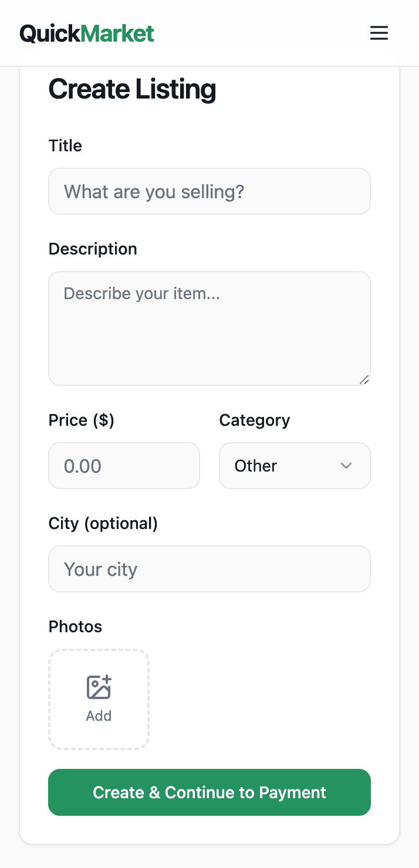Image resolution: width=419 pixels, height=868 pixels.
Task: Click the Description text area
Action: coord(209,328)
